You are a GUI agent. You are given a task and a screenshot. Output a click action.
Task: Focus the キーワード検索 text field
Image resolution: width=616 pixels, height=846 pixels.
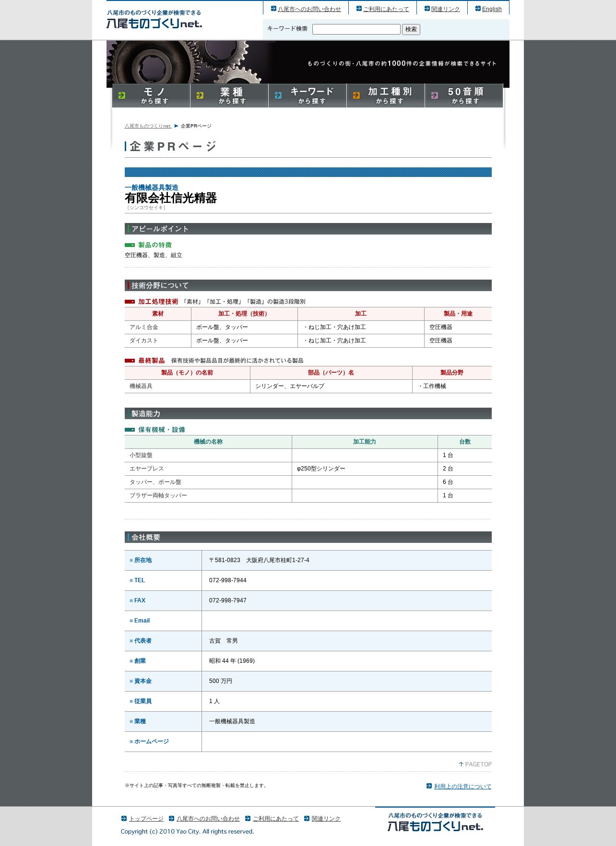click(356, 29)
